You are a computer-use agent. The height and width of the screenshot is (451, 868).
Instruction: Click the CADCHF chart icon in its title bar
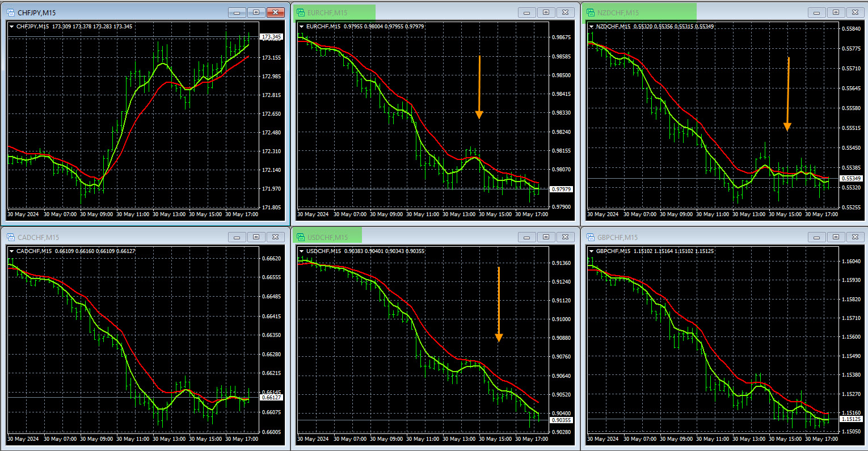[11, 237]
